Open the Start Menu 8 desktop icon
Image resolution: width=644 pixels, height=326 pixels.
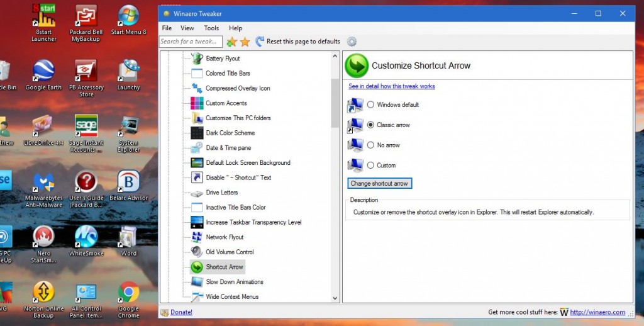128,20
